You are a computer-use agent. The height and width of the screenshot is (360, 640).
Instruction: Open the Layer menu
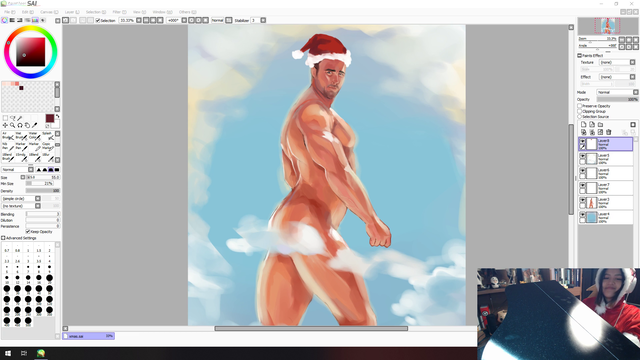pyautogui.click(x=72, y=12)
